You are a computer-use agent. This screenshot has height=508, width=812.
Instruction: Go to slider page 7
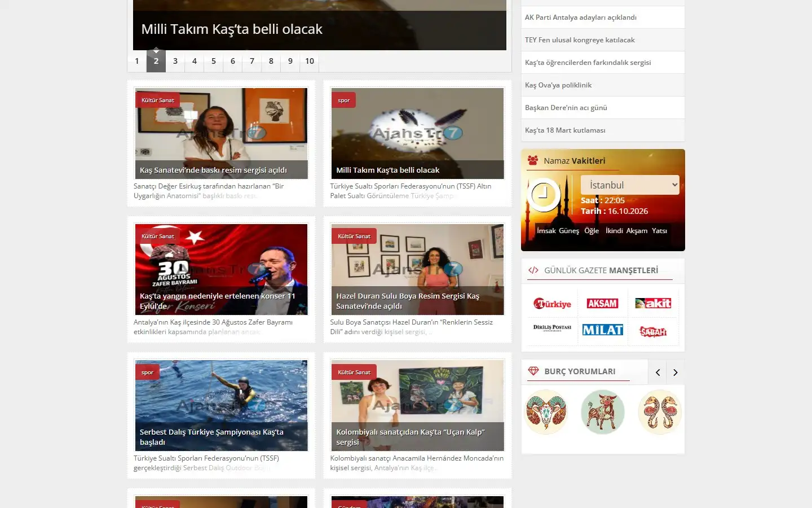pyautogui.click(x=252, y=61)
